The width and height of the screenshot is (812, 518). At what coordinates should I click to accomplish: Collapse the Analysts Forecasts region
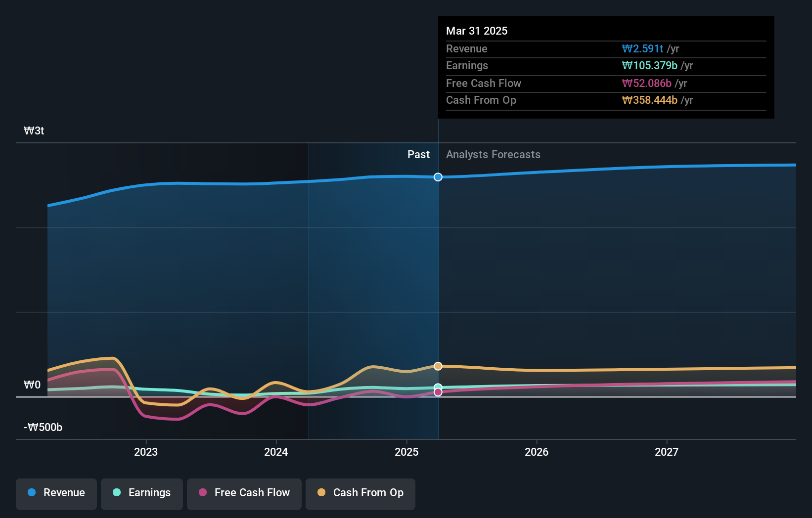(x=493, y=155)
